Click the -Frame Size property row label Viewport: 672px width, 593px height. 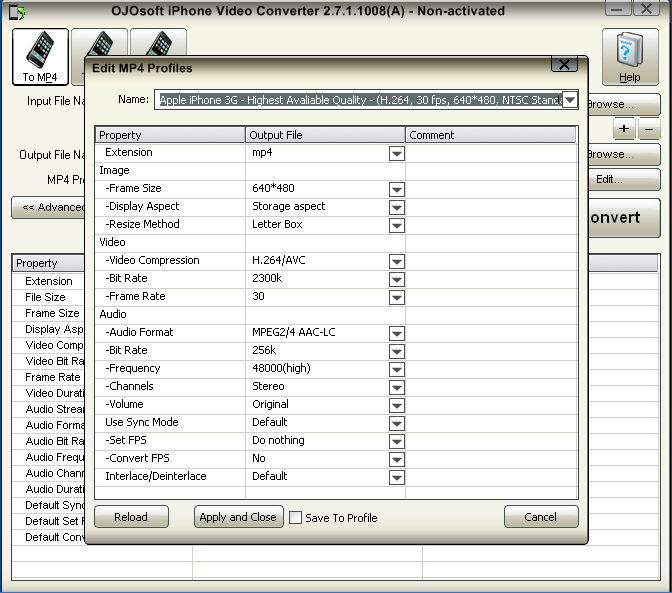(x=133, y=189)
